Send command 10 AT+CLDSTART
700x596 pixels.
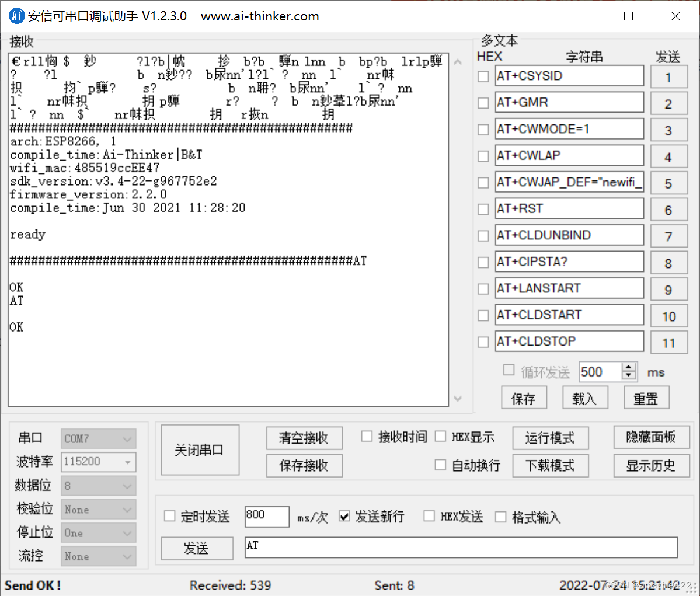668,316
